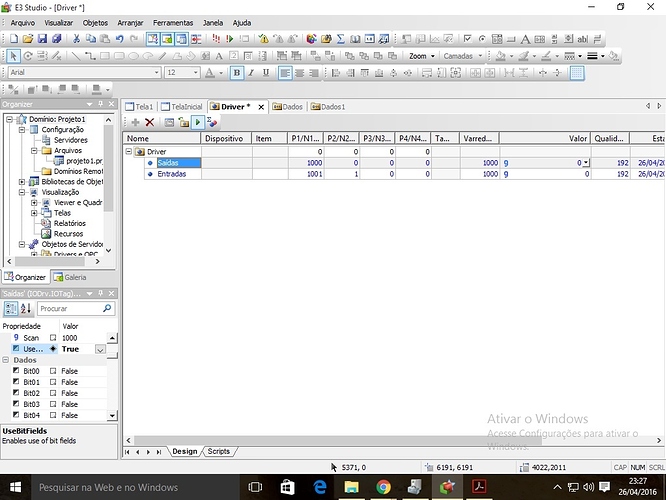Screen dimensions: 666x500
Task: Toggle Bit00 property checkbox
Action: tap(53, 371)
